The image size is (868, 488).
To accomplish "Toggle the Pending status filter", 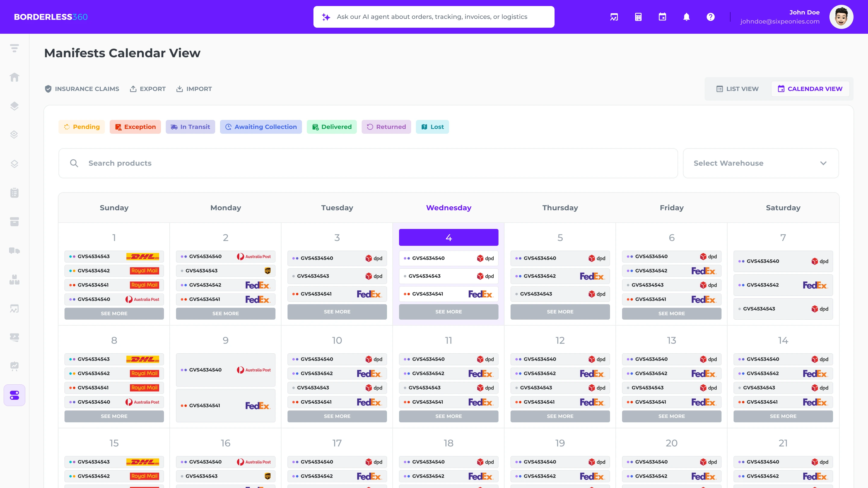I will [x=82, y=127].
